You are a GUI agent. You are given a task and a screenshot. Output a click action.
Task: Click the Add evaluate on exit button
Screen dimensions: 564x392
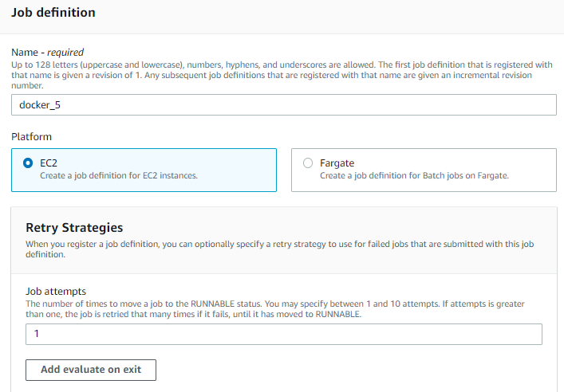point(91,370)
